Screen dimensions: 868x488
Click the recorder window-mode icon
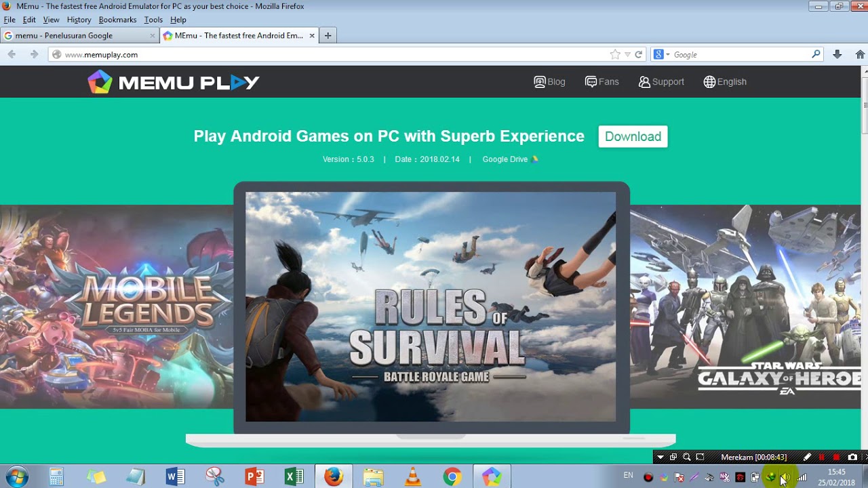[673, 457]
